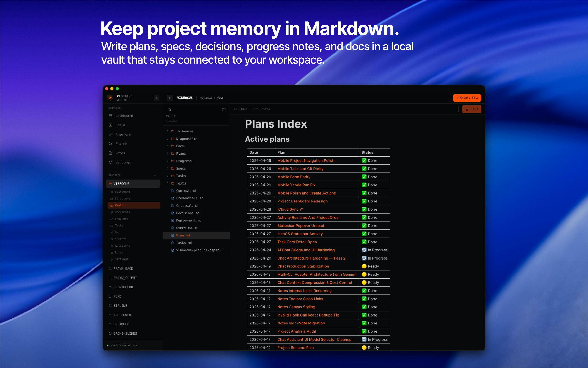The height and width of the screenshot is (368, 588).
Task: Expand the Diagnostics folder chevron
Action: (x=168, y=139)
